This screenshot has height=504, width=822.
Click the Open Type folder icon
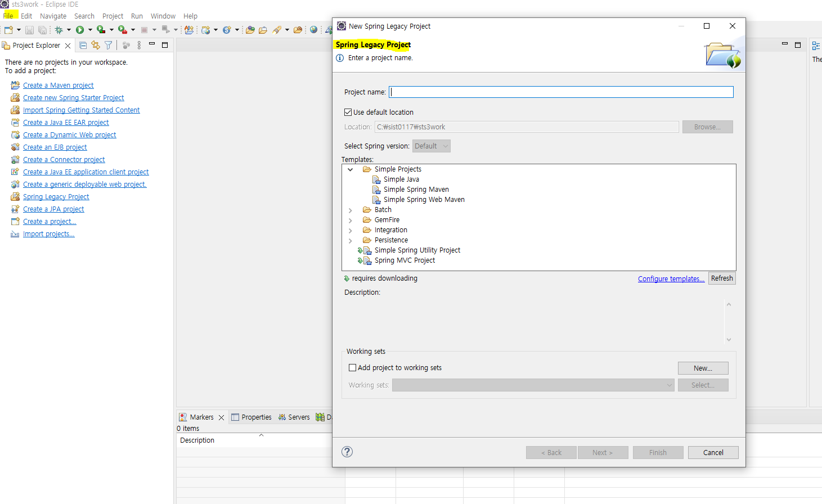(250, 30)
